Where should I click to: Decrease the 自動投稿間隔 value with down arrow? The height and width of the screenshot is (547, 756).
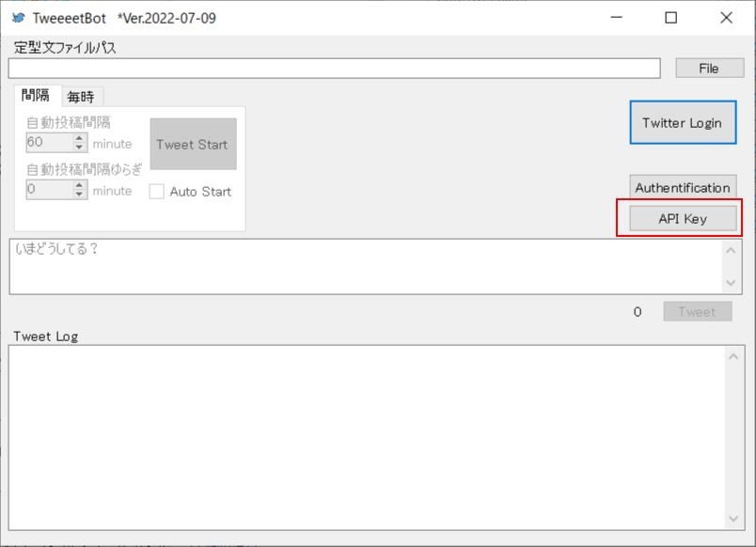pyautogui.click(x=80, y=148)
